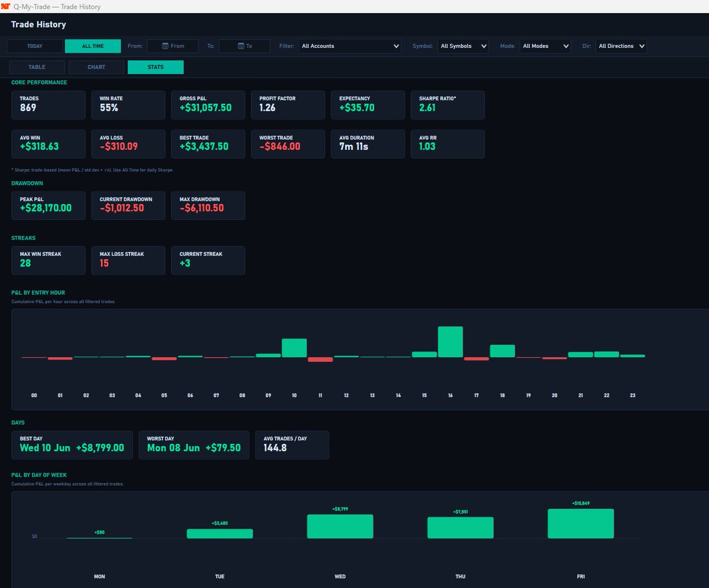Click the P&L BY DAY OF WEEK heading
The width and height of the screenshot is (709, 588).
(x=39, y=475)
